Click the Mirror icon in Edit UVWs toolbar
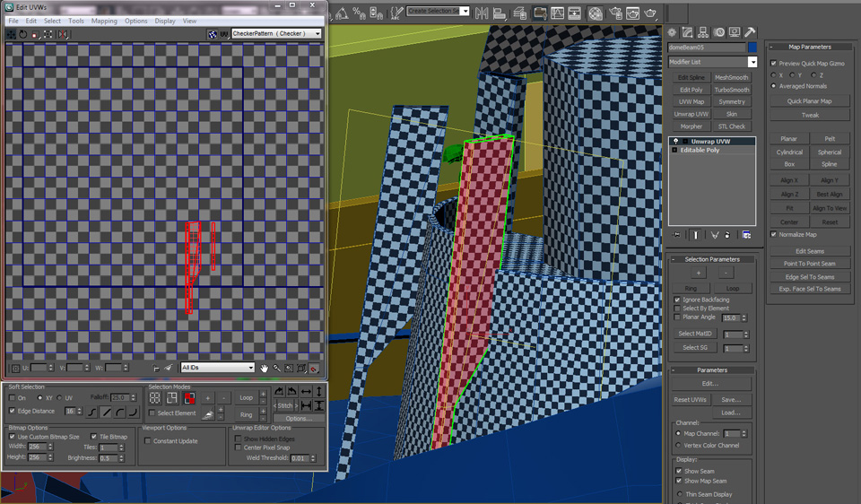Viewport: 861px width, 504px height. [63, 34]
